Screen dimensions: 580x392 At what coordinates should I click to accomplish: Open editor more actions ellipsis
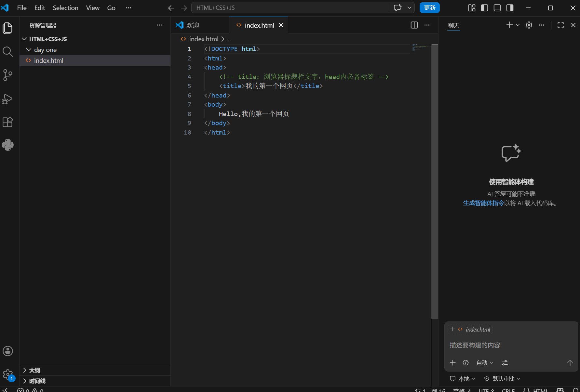click(427, 25)
